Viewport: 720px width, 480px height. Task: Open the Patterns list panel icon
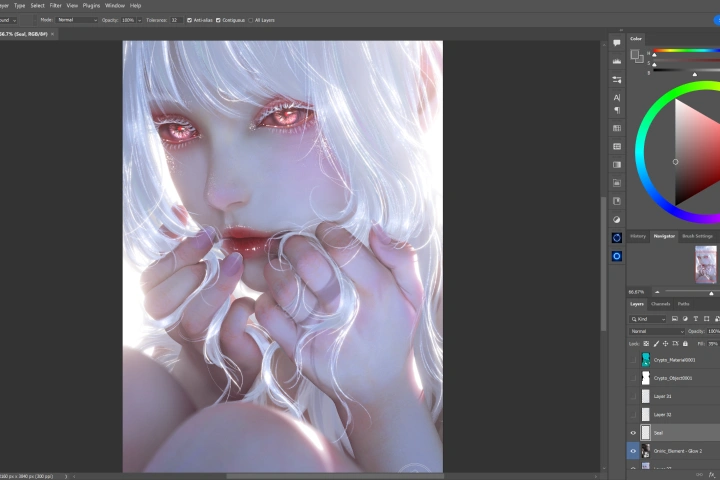tap(617, 147)
